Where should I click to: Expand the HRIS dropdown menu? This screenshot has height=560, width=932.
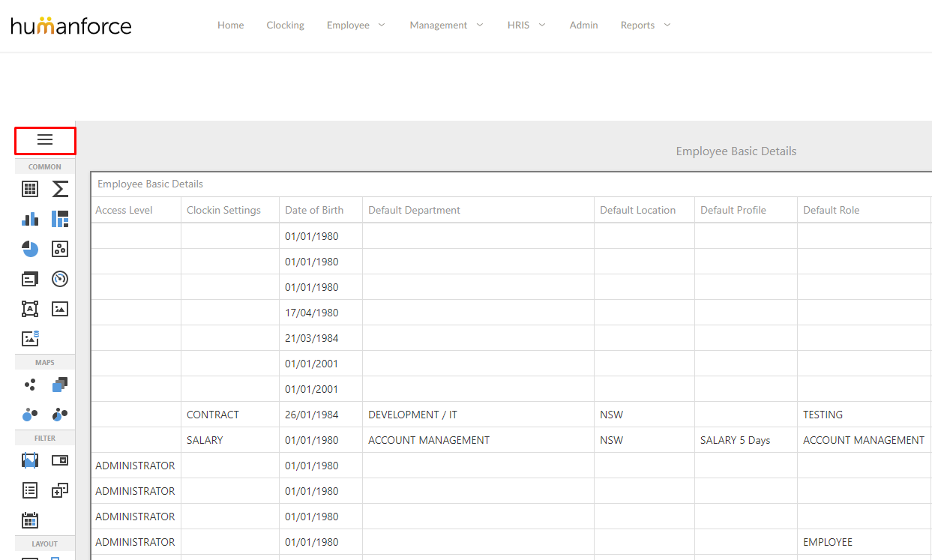pos(526,25)
